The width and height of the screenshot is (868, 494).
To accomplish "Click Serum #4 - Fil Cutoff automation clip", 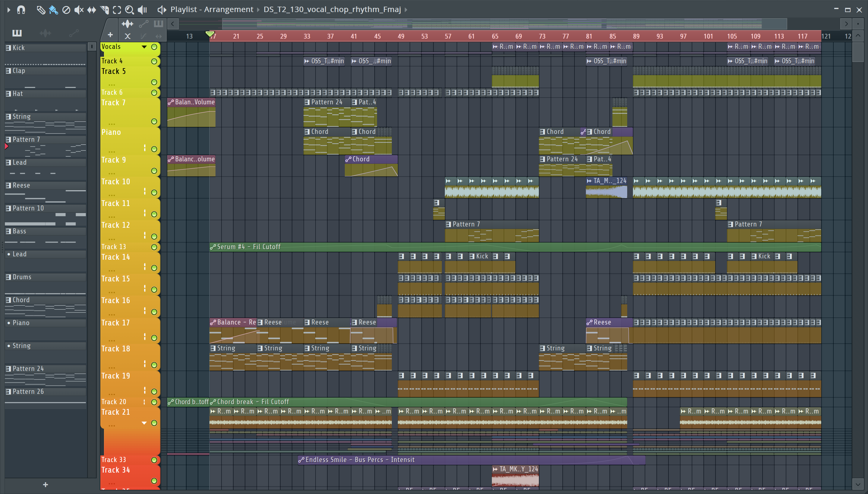I will click(515, 247).
